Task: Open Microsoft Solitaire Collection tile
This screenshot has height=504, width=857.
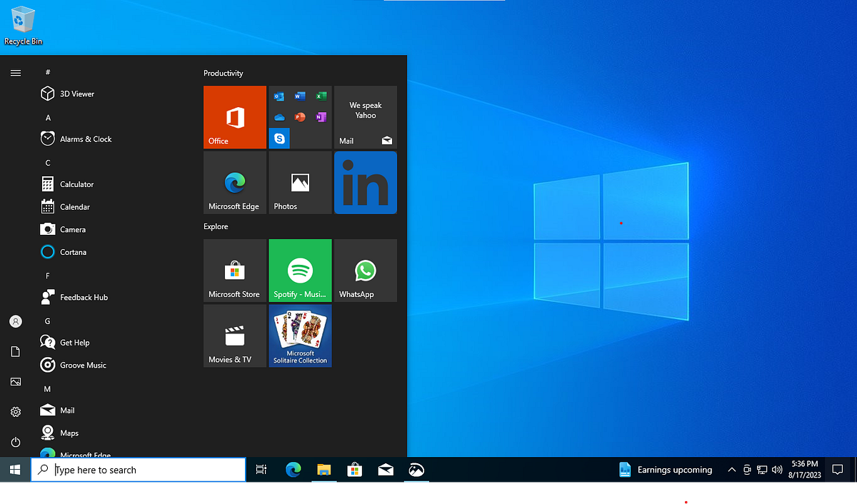Action: point(300,336)
